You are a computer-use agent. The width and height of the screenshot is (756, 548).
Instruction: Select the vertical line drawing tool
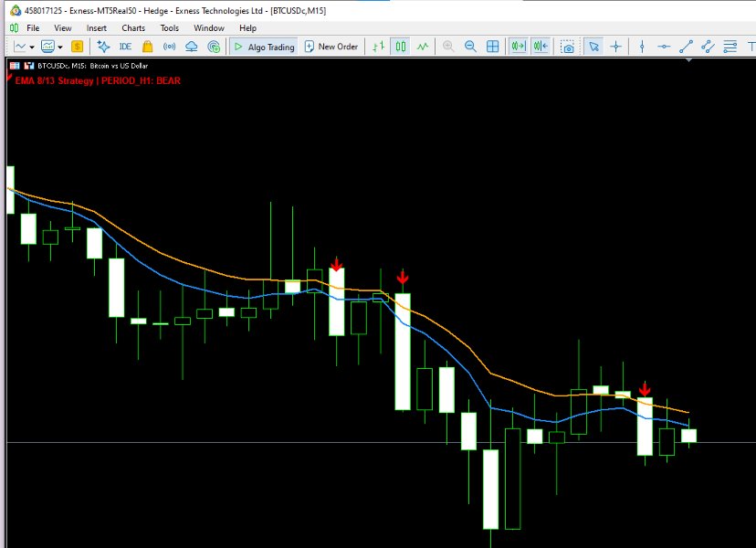(642, 47)
